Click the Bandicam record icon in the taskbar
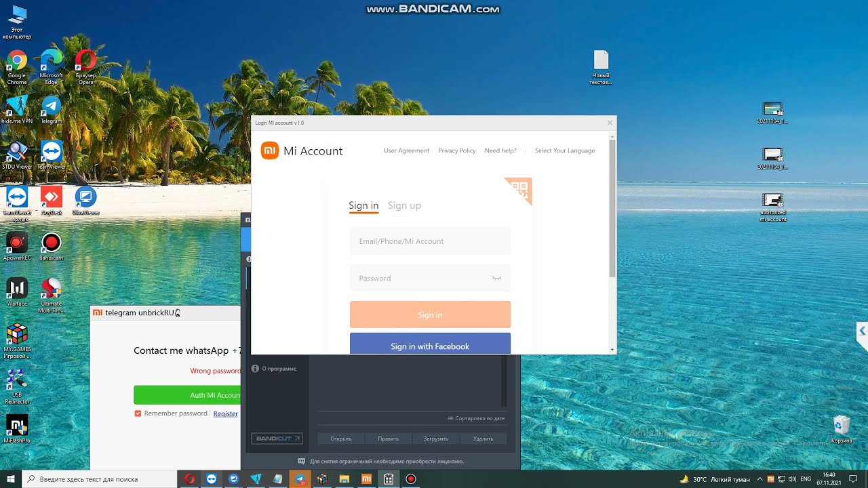 click(410, 479)
